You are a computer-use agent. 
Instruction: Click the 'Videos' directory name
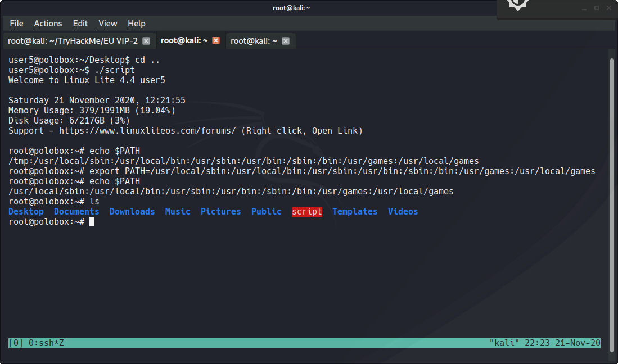click(403, 212)
